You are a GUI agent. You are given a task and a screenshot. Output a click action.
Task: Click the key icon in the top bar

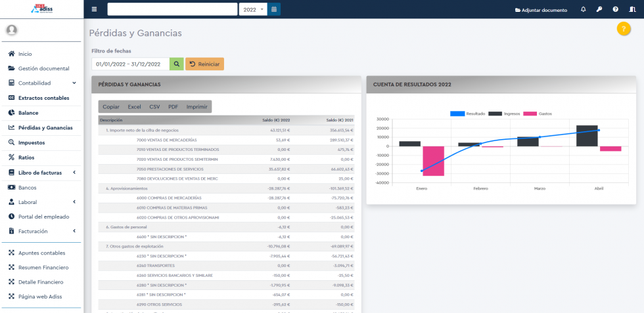click(599, 9)
